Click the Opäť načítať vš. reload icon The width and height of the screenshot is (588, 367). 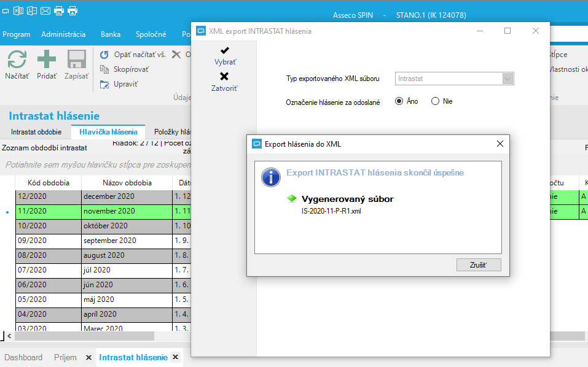(x=104, y=55)
